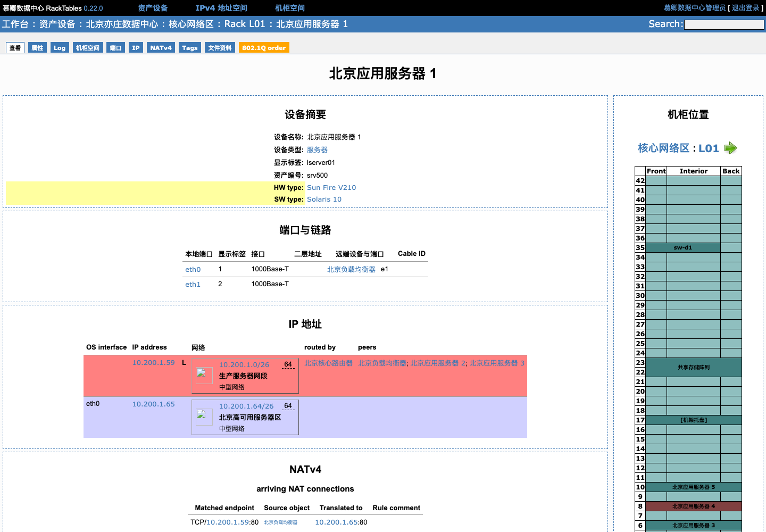Open remote device 北京负载均衡器 in ports table
Viewport: 766px width, 532px height.
click(x=351, y=270)
